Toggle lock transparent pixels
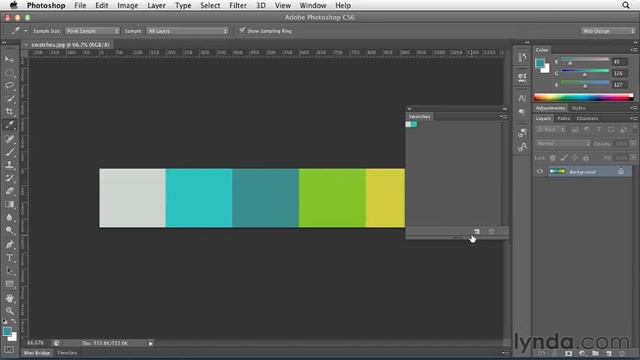640x360 pixels. click(552, 157)
